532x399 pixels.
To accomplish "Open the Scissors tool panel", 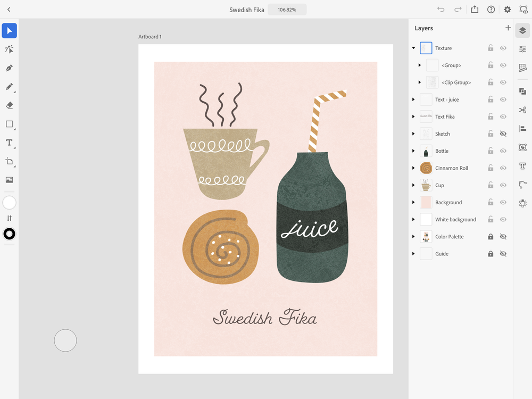I will point(522,110).
